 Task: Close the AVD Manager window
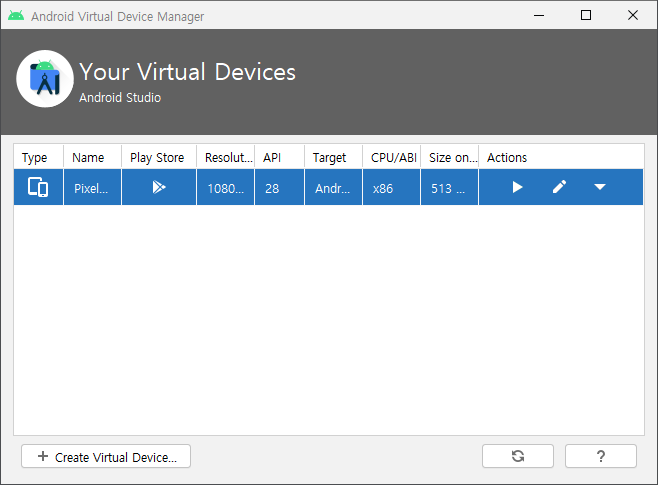tap(633, 16)
